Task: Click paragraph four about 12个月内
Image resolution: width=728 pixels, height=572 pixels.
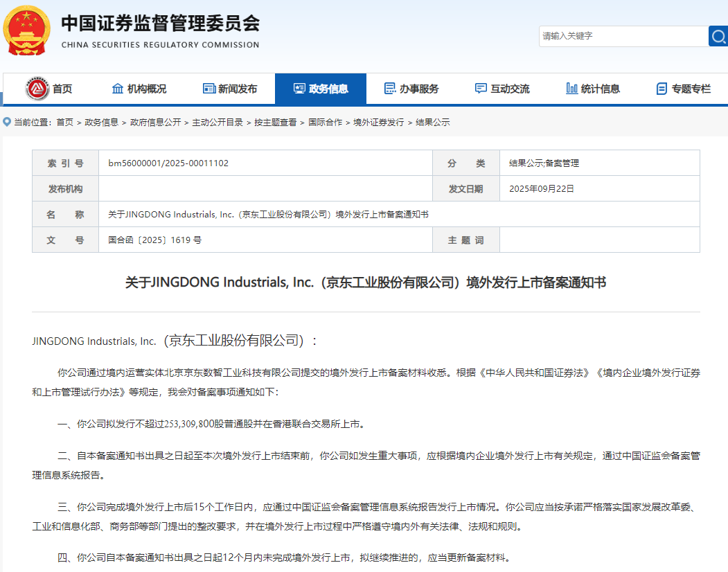Action: click(x=284, y=557)
